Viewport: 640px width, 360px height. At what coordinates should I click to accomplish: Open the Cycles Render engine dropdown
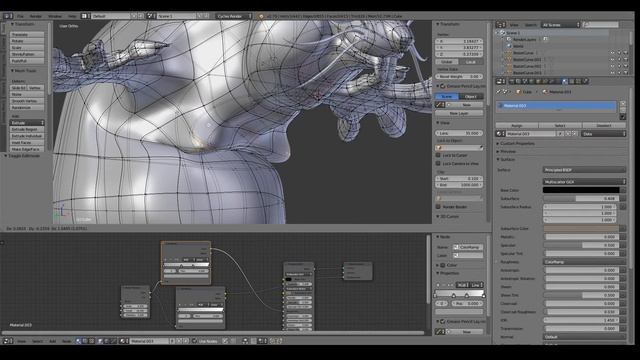point(234,16)
